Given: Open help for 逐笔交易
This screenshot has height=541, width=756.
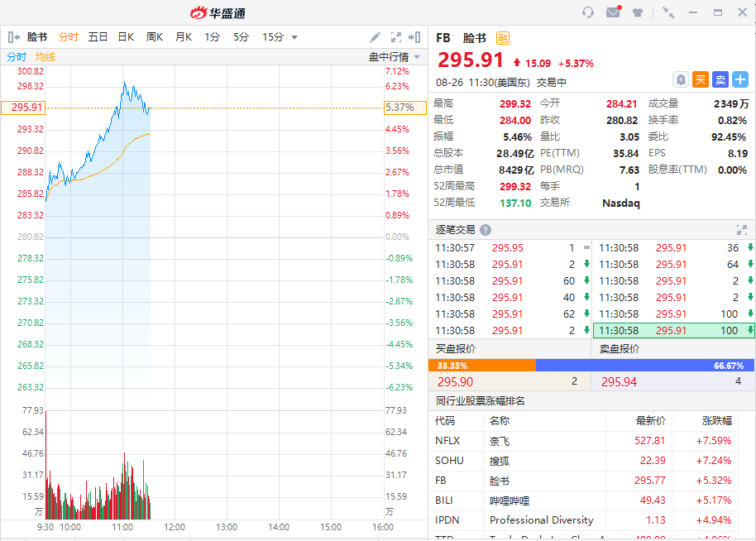Looking at the screenshot, I should tap(486, 230).
